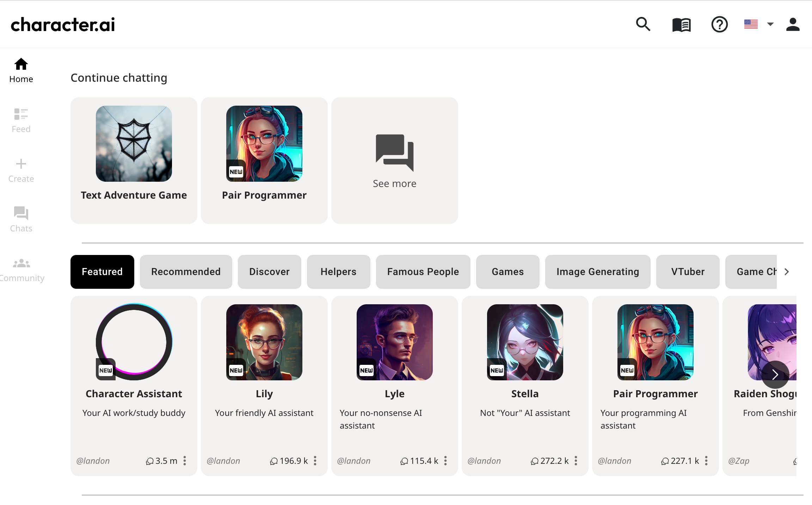Click the 227.1 k chat count
The width and height of the screenshot is (812, 505).
pos(680,461)
